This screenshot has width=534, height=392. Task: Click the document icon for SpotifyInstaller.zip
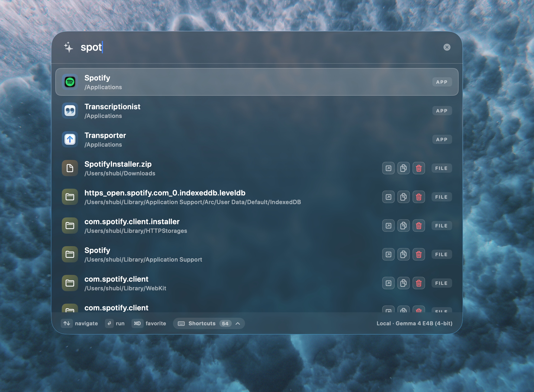pyautogui.click(x=70, y=168)
